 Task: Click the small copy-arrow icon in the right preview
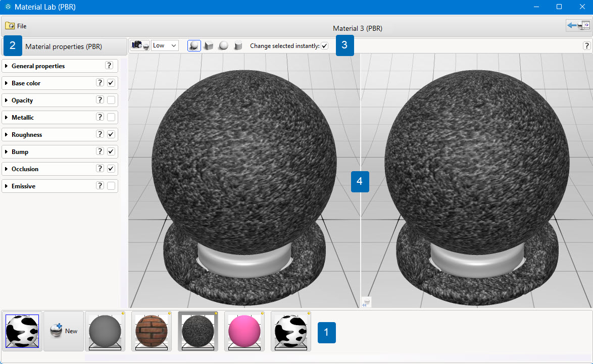tap(366, 302)
